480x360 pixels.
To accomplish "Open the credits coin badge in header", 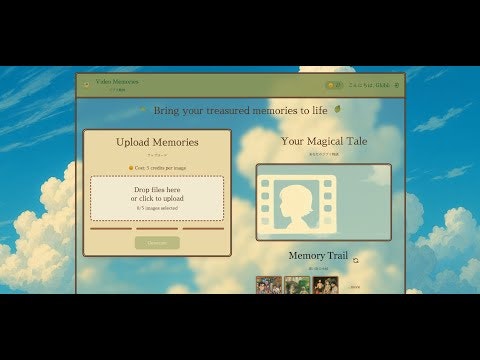I will tap(334, 85).
